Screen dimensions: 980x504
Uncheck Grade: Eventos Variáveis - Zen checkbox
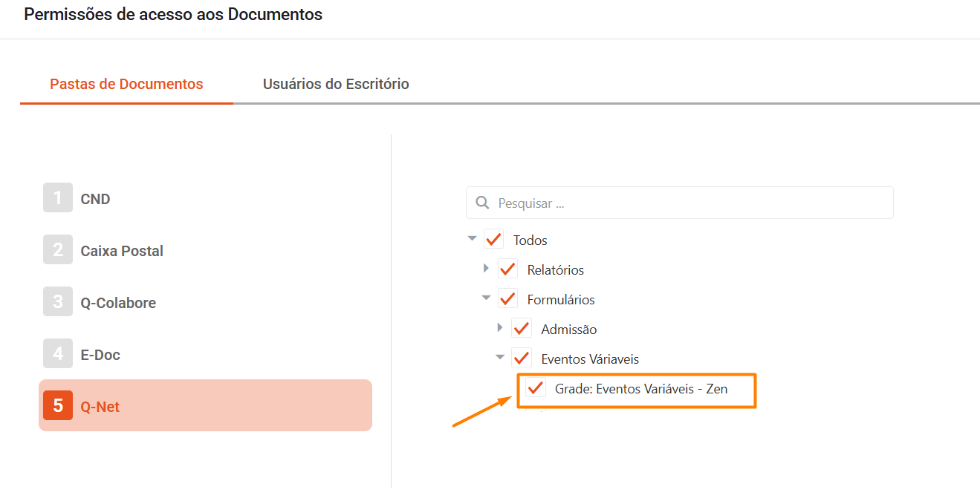click(536, 388)
